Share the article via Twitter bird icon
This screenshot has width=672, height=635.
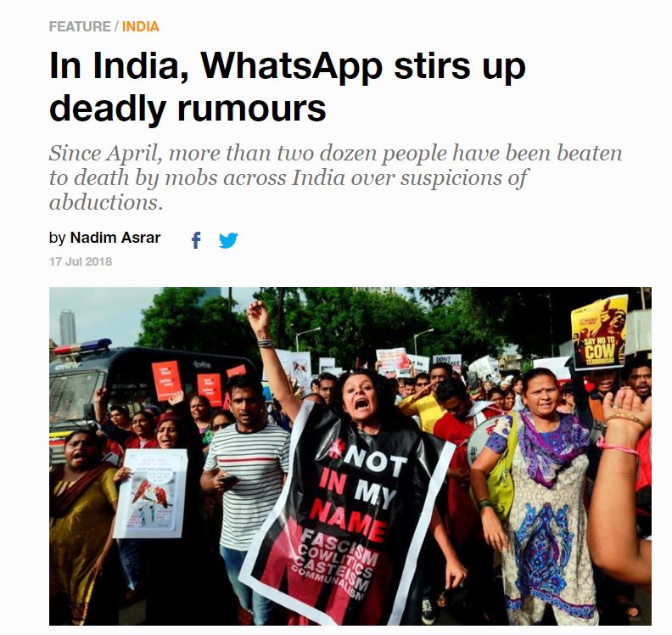[228, 240]
